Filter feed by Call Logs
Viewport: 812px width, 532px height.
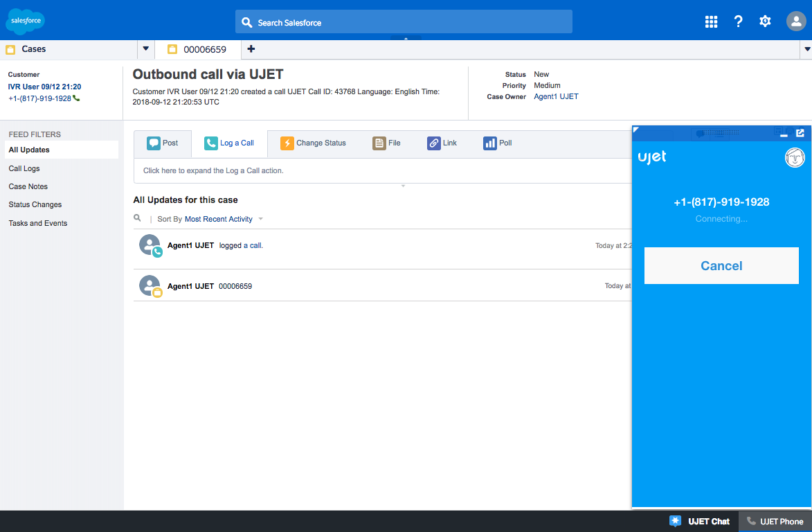(24, 168)
